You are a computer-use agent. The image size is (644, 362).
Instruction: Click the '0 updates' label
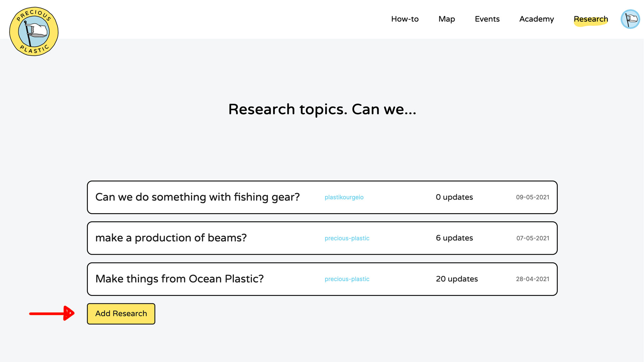point(454,197)
